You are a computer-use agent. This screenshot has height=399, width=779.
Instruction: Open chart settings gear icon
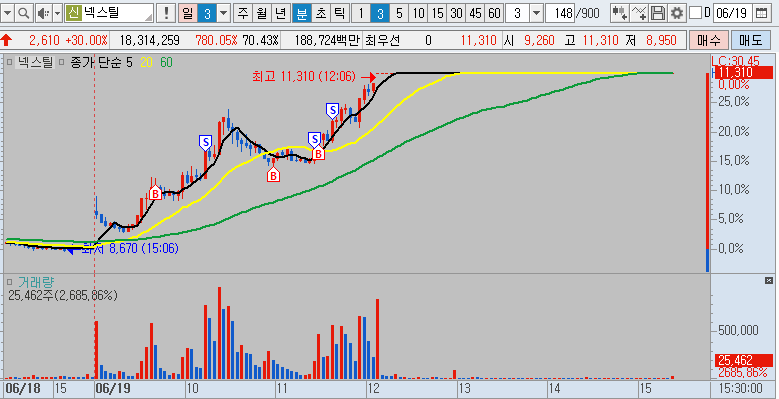[x=676, y=13]
